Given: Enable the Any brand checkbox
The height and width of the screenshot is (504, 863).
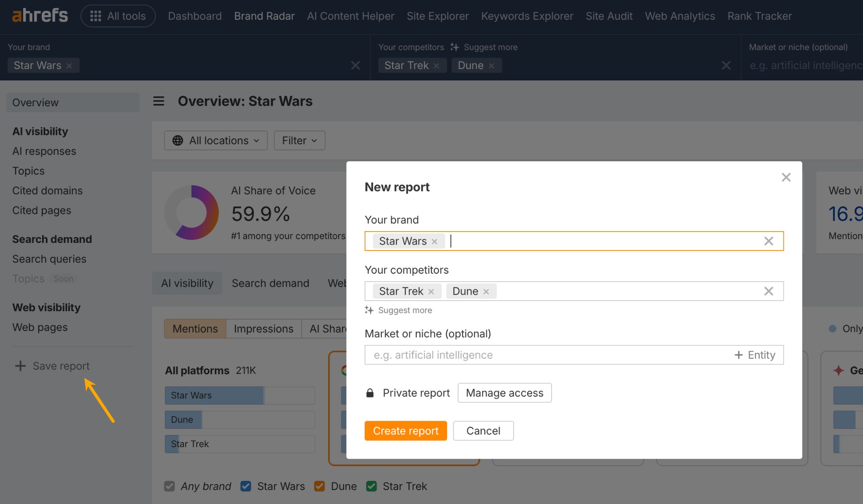Looking at the screenshot, I should click(169, 486).
